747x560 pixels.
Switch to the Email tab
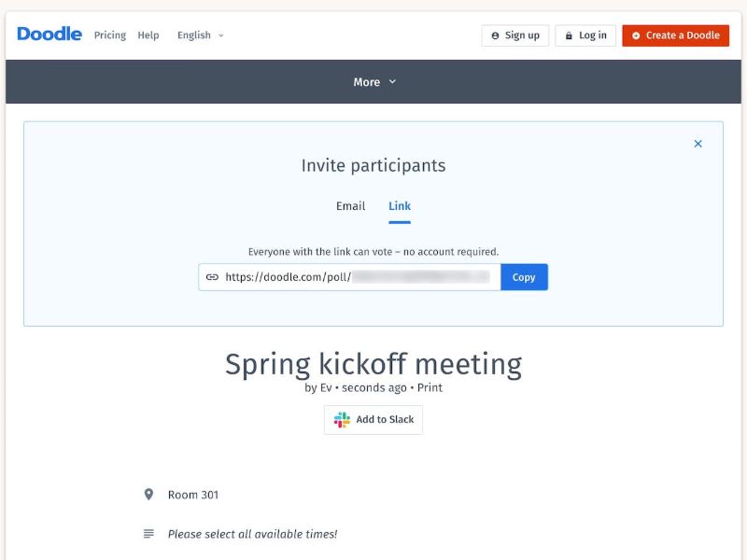pos(351,206)
